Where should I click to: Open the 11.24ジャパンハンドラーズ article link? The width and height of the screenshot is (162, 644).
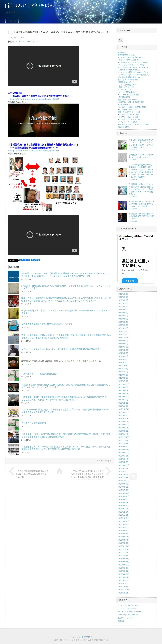coord(61,349)
